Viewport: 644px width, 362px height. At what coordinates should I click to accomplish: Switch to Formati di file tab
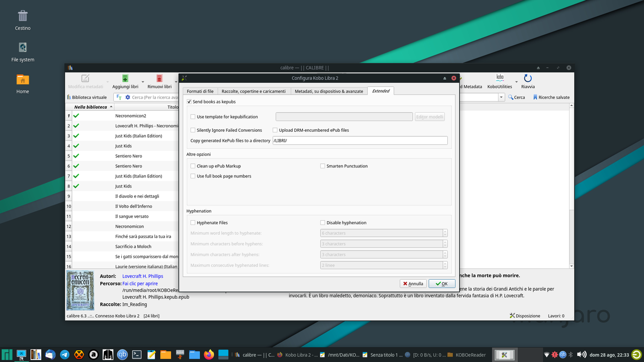point(200,91)
